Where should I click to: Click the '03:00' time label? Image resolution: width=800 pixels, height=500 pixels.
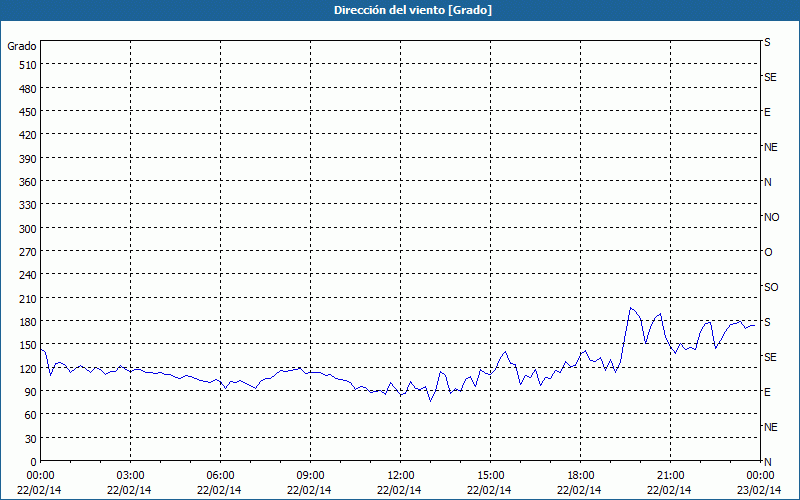[130, 476]
